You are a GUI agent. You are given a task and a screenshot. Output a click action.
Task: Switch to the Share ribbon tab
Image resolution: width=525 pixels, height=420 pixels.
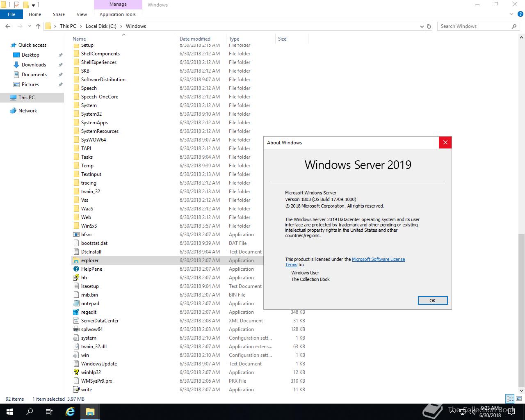point(59,14)
